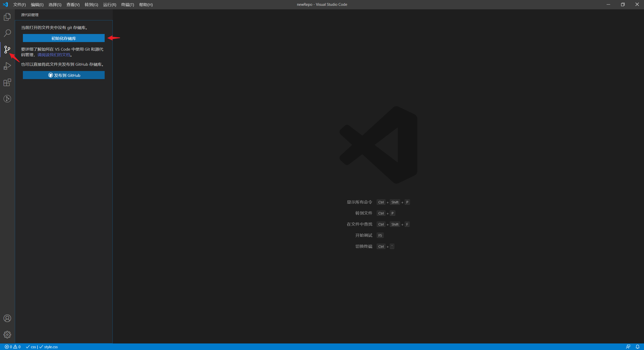Screen dimensions: 644x350
Task: Click 初始化存储库 button
Action: pyautogui.click(x=64, y=38)
